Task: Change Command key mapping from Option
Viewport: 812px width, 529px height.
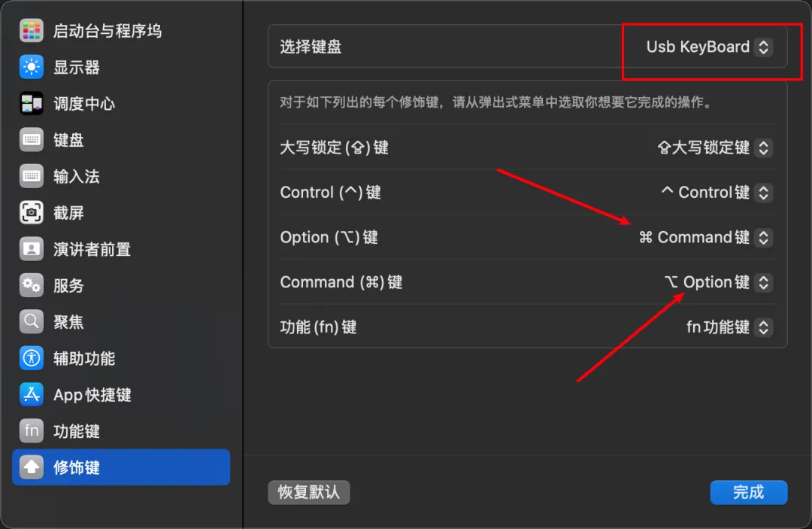Action: coord(718,282)
